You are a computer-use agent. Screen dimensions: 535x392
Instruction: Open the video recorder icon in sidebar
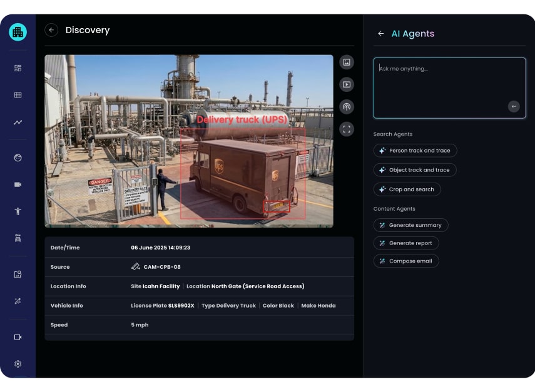pyautogui.click(x=18, y=337)
